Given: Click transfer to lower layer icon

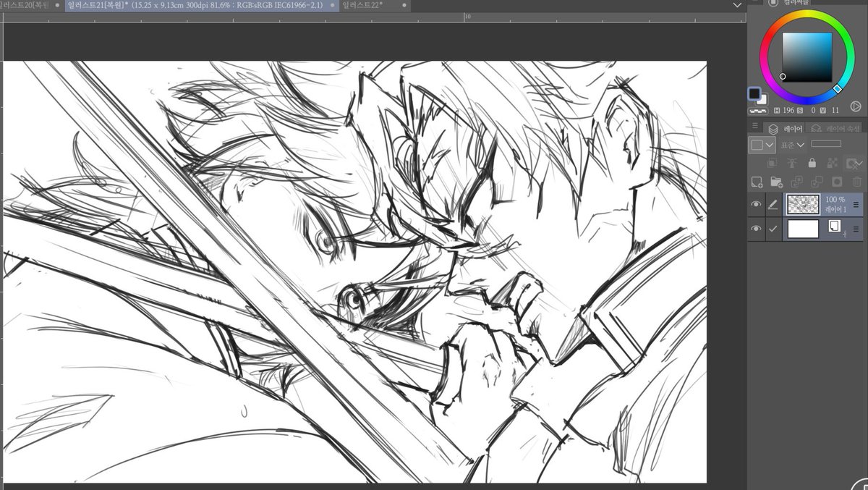Looking at the screenshot, I should 796,182.
